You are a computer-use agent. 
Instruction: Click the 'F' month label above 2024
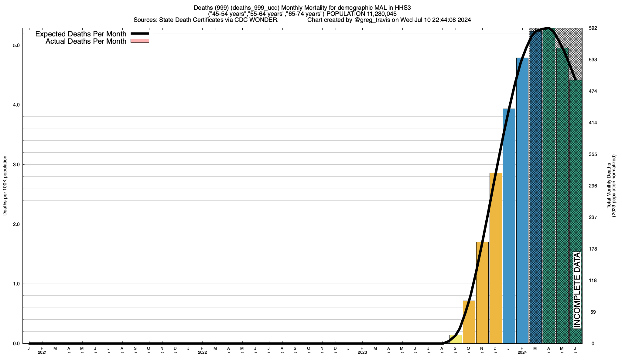pyautogui.click(x=522, y=348)
